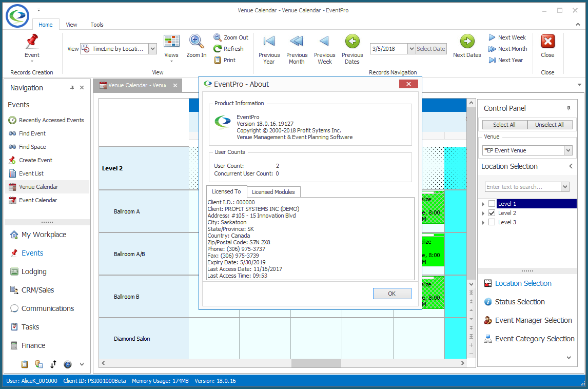Screen dimensions: 588x389
Task: Click the Event pushpin ribbon icon
Action: [32, 41]
